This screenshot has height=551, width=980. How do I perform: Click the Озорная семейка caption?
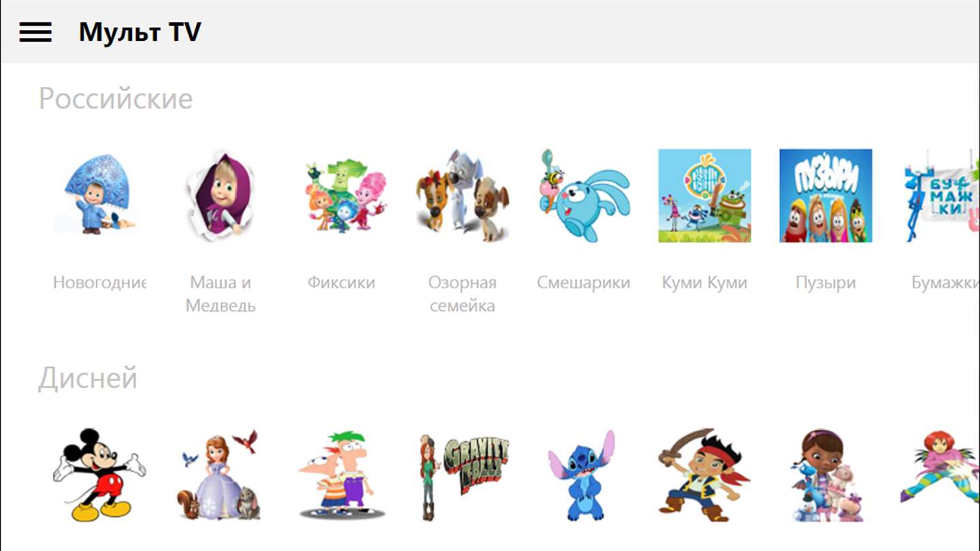463,294
